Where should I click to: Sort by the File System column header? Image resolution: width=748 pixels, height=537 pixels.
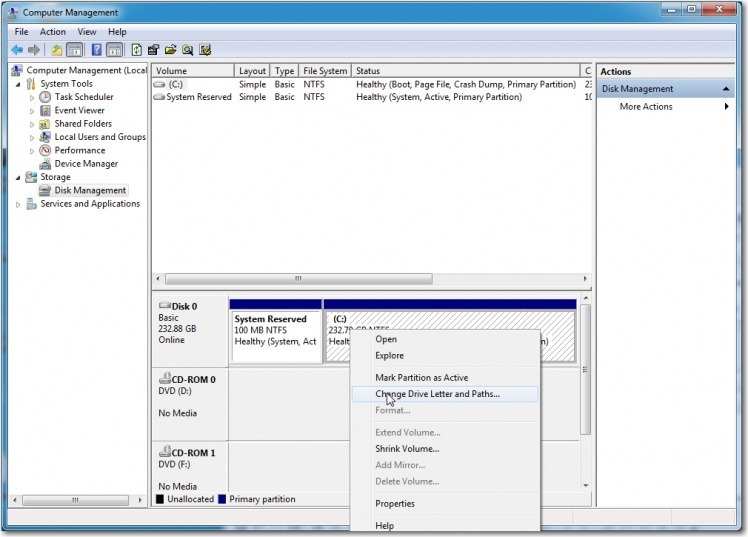point(325,71)
